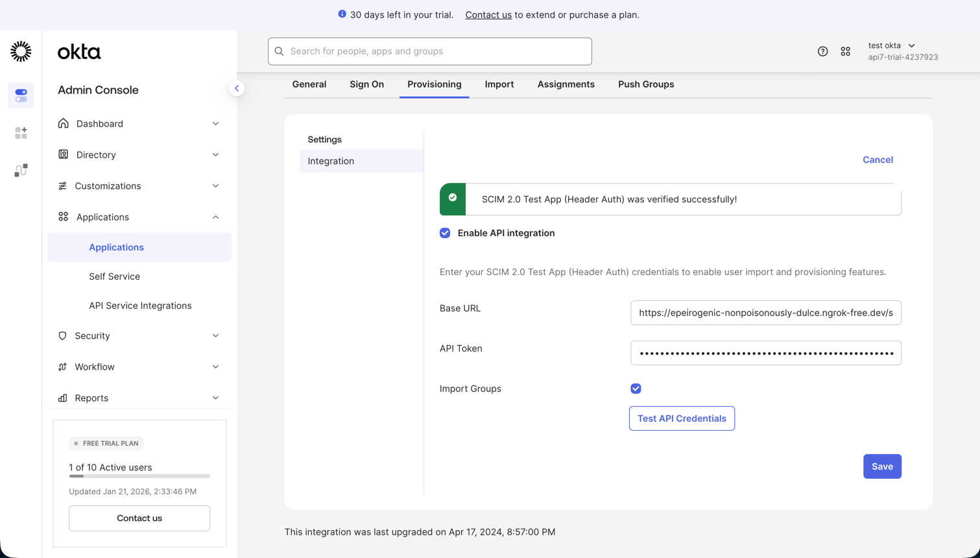Screen dimensions: 980x558
Task: Click inside the Base URL field
Action: (x=765, y=312)
